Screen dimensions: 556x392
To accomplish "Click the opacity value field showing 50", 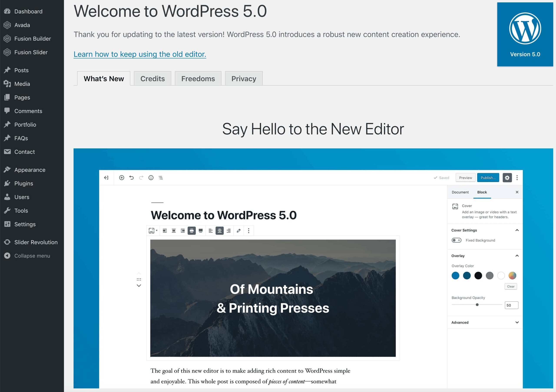I will pos(511,305).
